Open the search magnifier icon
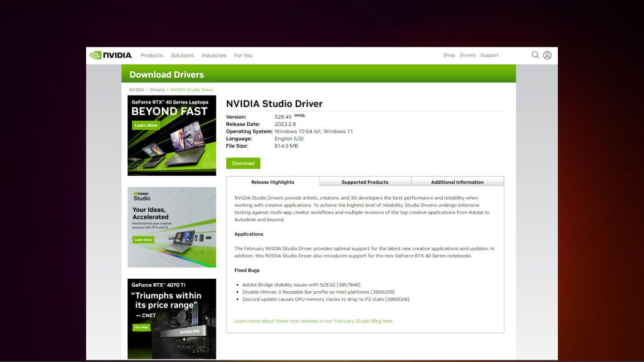This screenshot has height=362, width=644. pyautogui.click(x=535, y=54)
